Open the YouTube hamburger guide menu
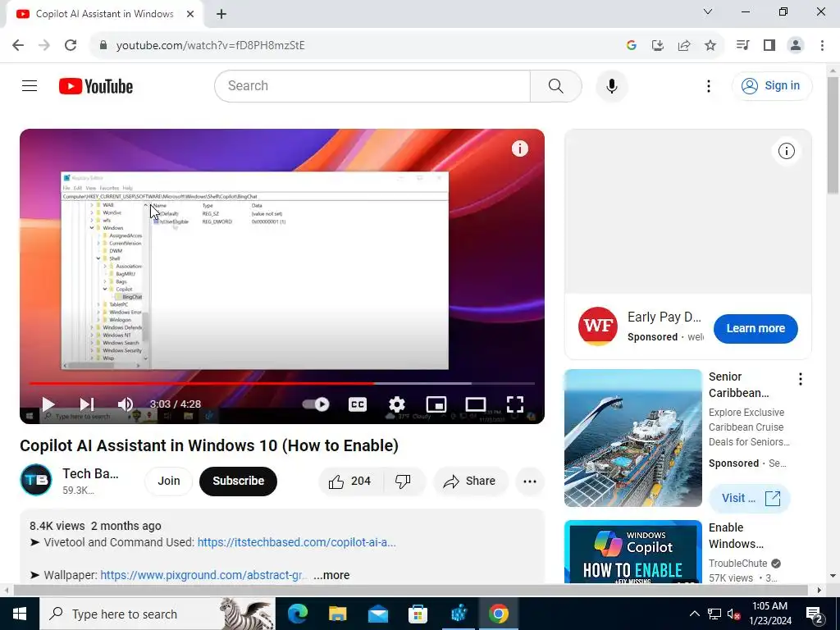 pos(30,85)
